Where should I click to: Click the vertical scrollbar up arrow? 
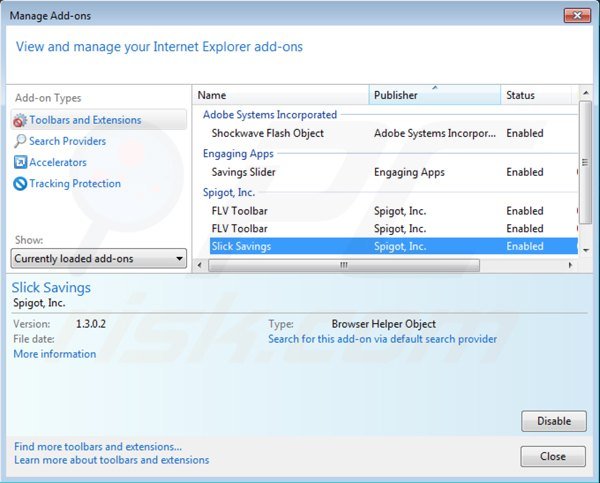(585, 93)
